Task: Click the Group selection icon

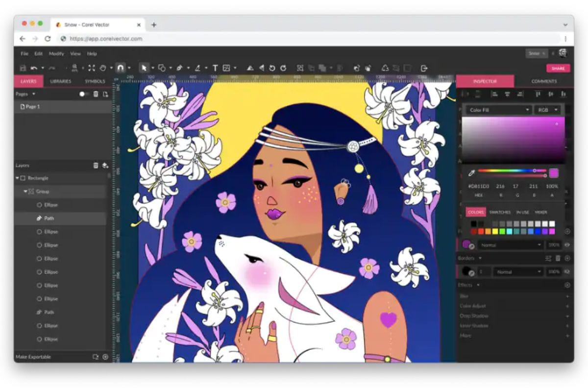Action: [x=300, y=68]
